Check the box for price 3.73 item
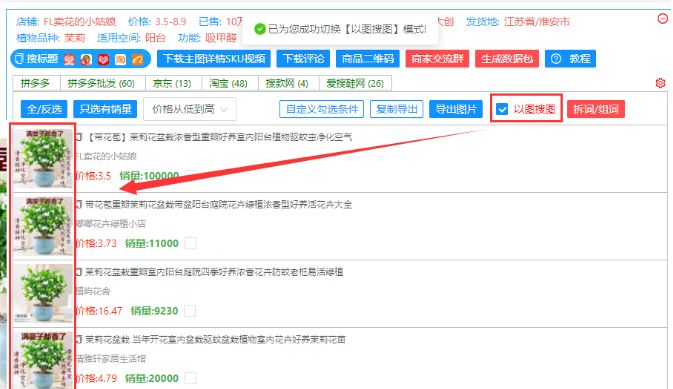 click(190, 243)
